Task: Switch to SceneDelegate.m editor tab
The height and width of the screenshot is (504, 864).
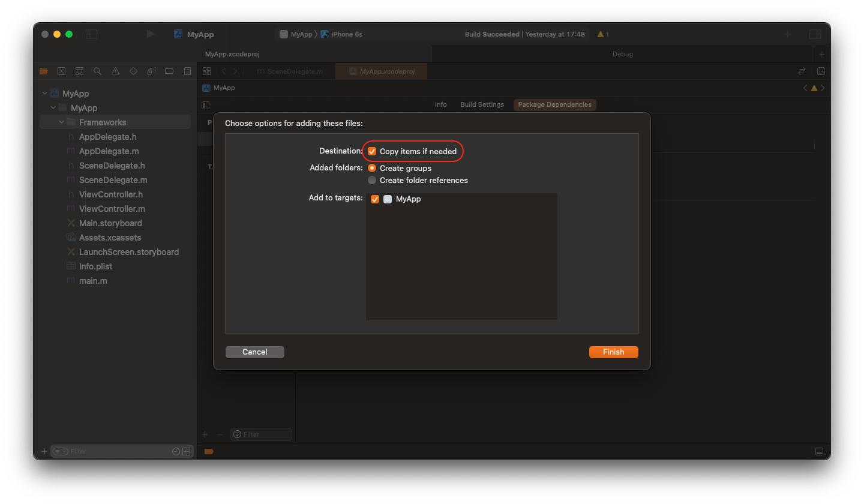Action: pyautogui.click(x=290, y=71)
